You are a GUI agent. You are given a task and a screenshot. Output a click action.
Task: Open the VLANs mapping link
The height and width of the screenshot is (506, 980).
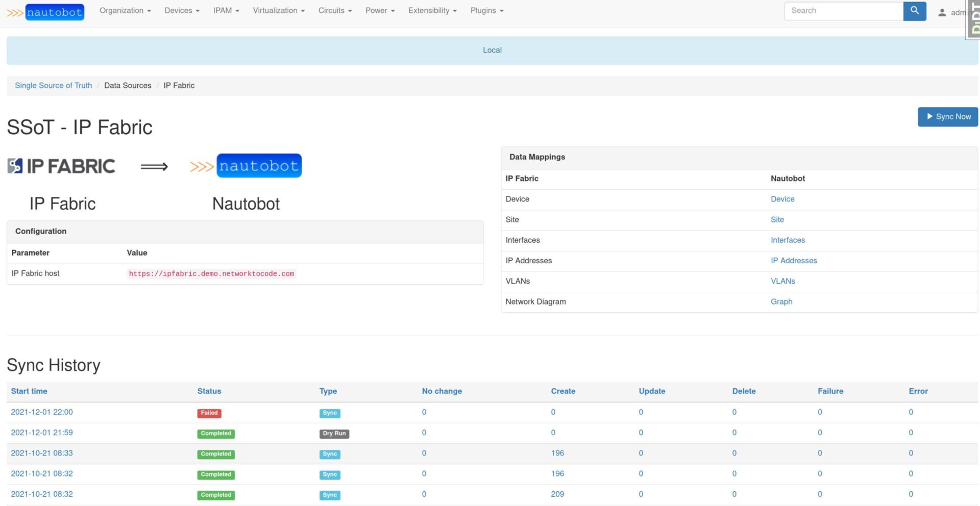pyautogui.click(x=783, y=282)
